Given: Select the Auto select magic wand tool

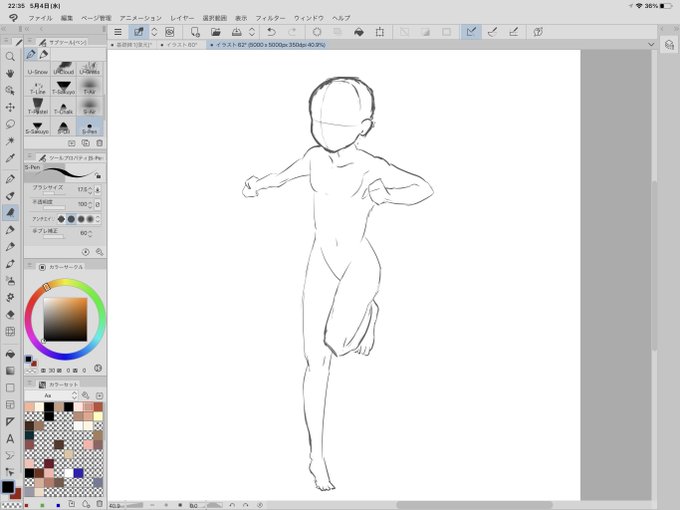Looking at the screenshot, I should click(10, 141).
